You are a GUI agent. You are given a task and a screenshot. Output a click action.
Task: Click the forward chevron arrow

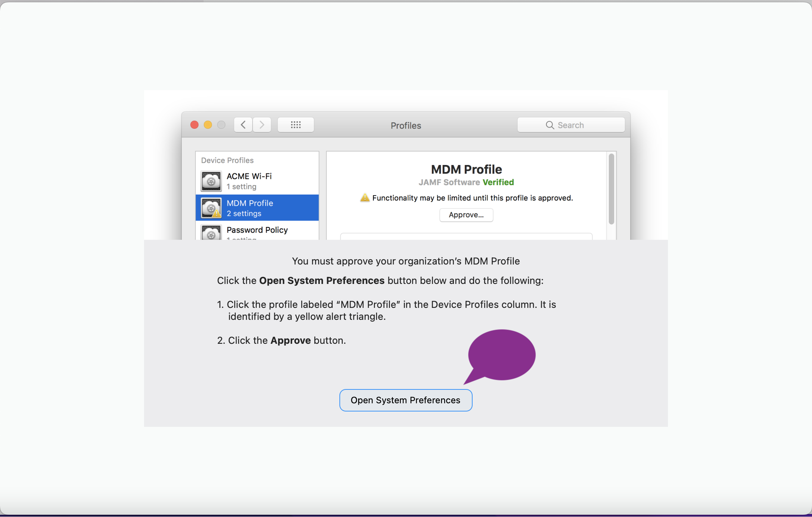click(x=262, y=125)
